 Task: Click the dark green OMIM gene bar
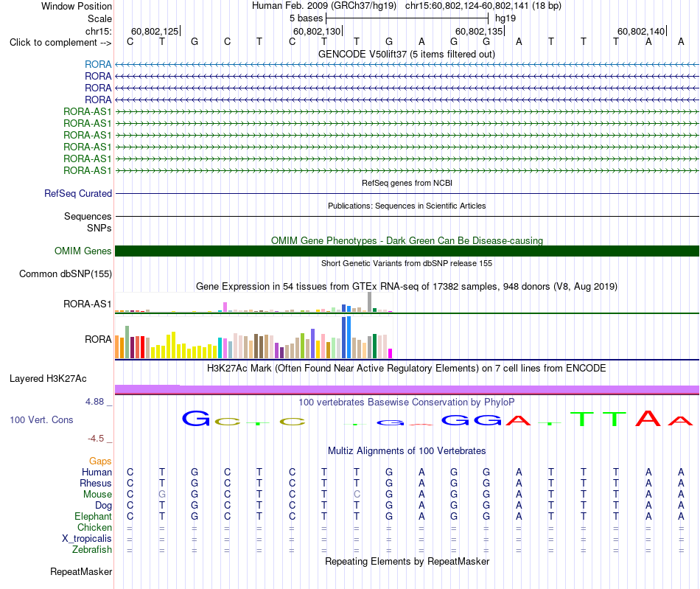(x=407, y=251)
